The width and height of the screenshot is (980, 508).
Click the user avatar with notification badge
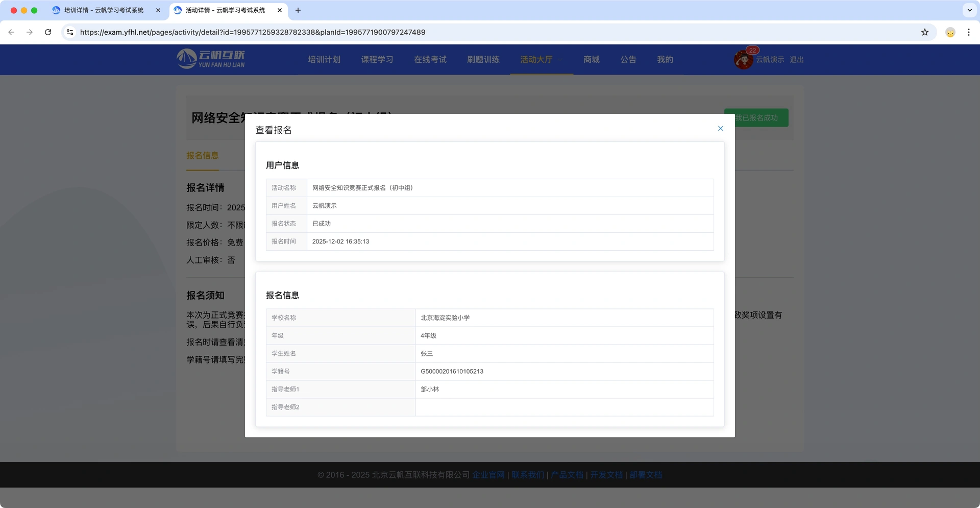[743, 60]
